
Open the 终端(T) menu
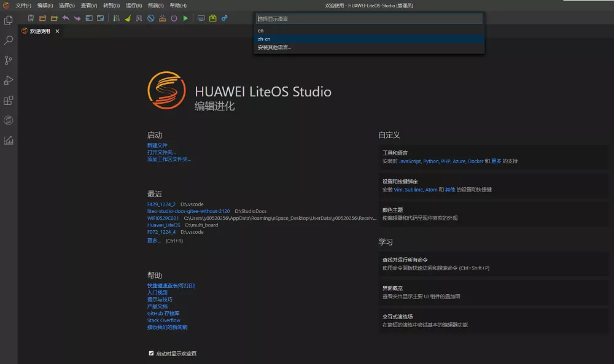156,6
